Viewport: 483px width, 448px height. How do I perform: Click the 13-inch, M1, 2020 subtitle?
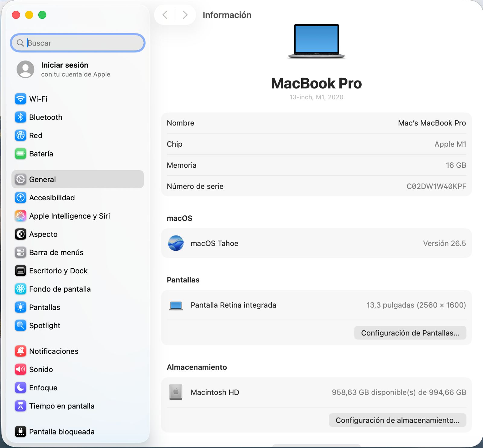click(316, 97)
